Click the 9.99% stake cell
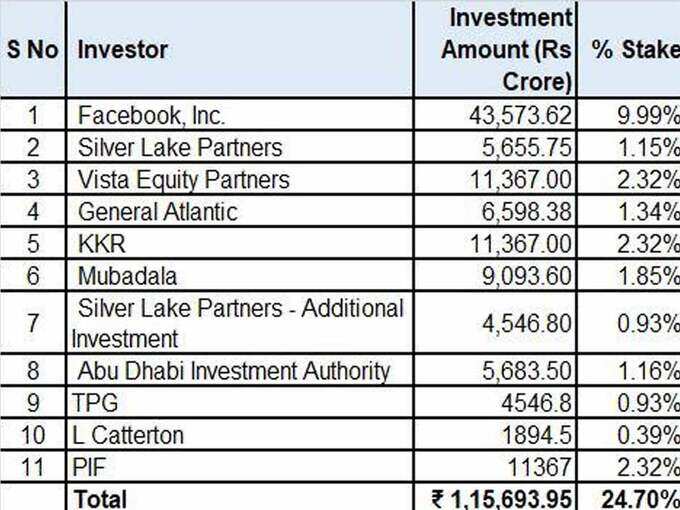The image size is (680, 510). [629, 114]
